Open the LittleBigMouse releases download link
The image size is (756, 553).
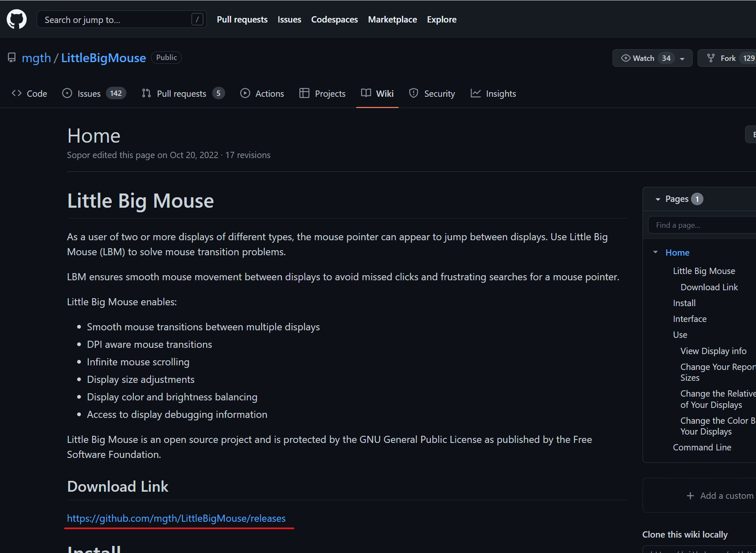[176, 518]
